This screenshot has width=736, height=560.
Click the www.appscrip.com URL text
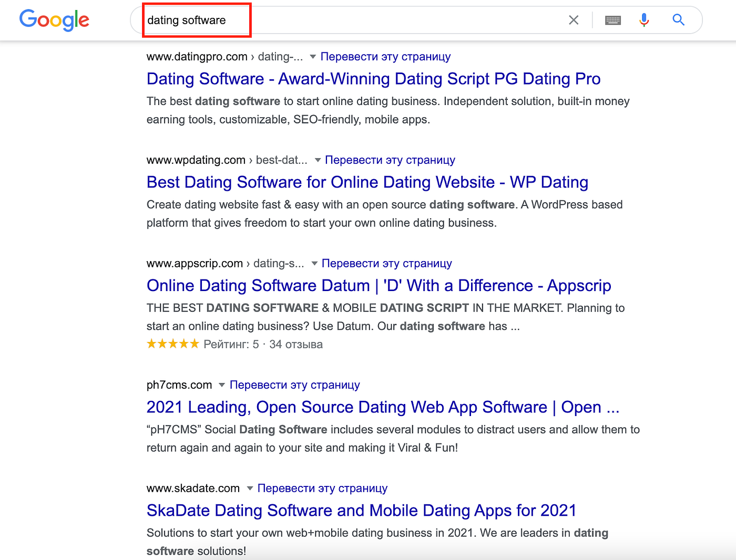[x=195, y=263]
